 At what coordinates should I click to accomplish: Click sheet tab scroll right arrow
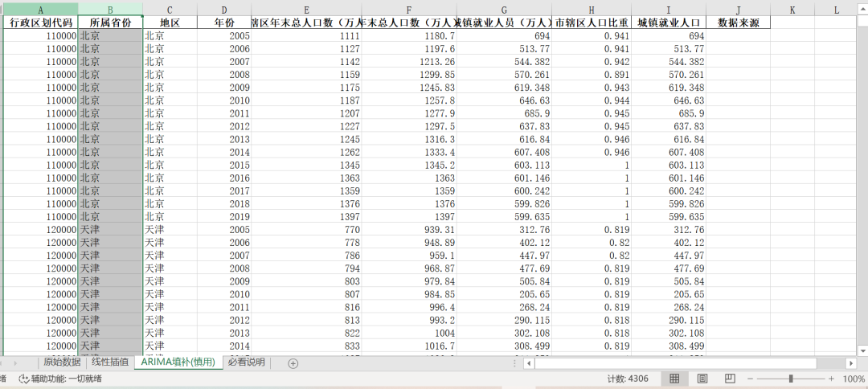click(15, 363)
